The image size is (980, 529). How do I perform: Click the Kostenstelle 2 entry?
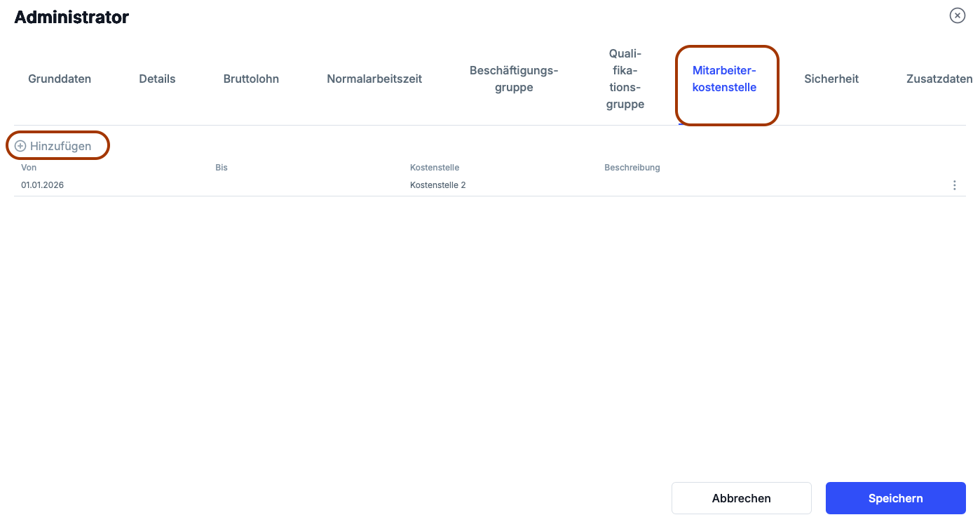(438, 185)
